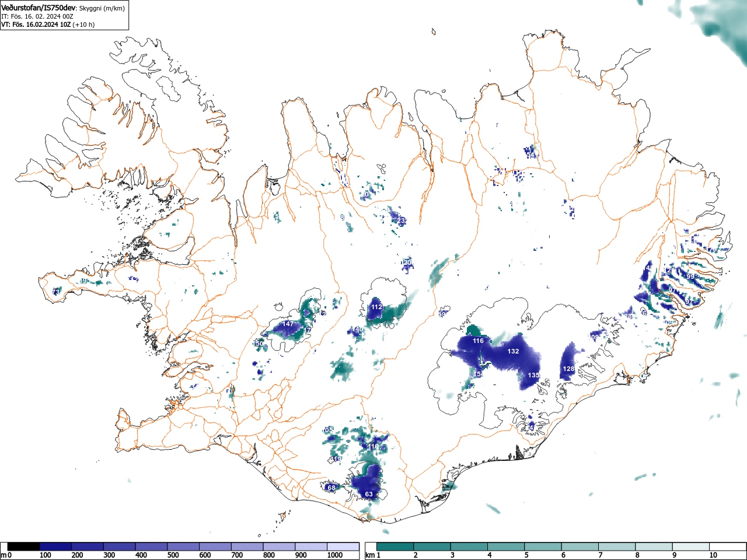747x560 pixels.
Task: Click the 147 visibility label on the map
Action: click(288, 324)
